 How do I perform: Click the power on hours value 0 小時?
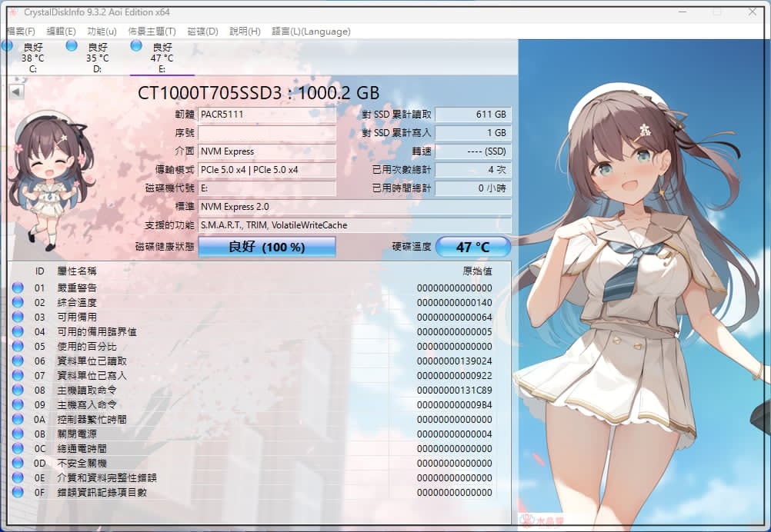[x=473, y=188]
